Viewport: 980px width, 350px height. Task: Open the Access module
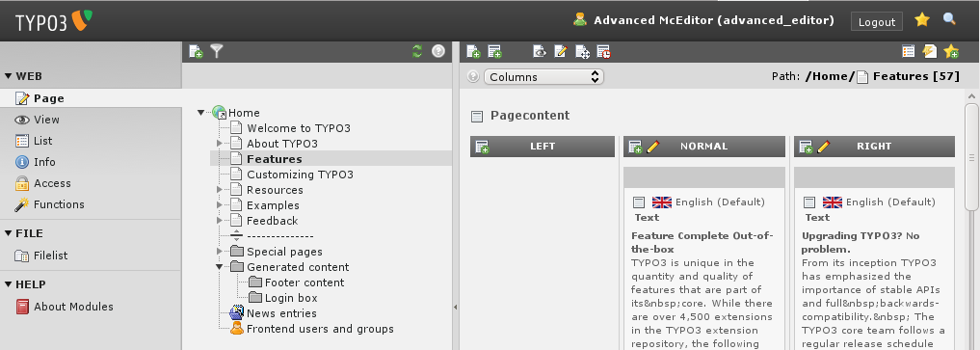43,183
